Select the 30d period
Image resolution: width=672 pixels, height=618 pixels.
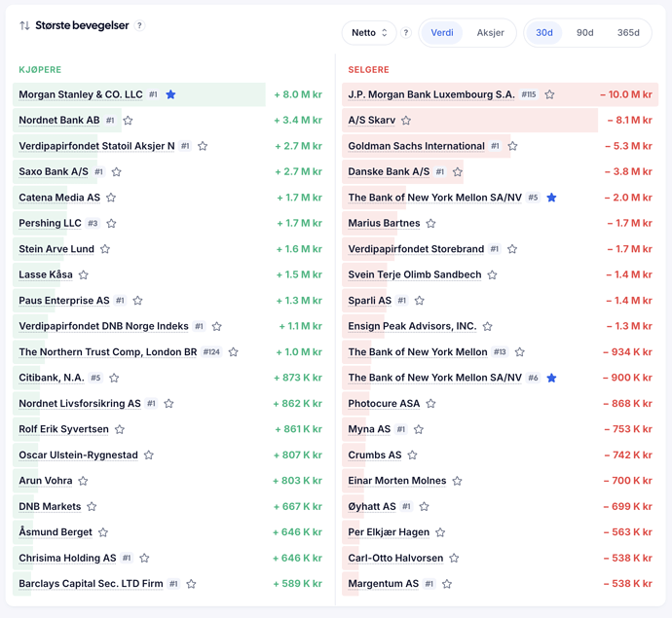click(x=544, y=32)
